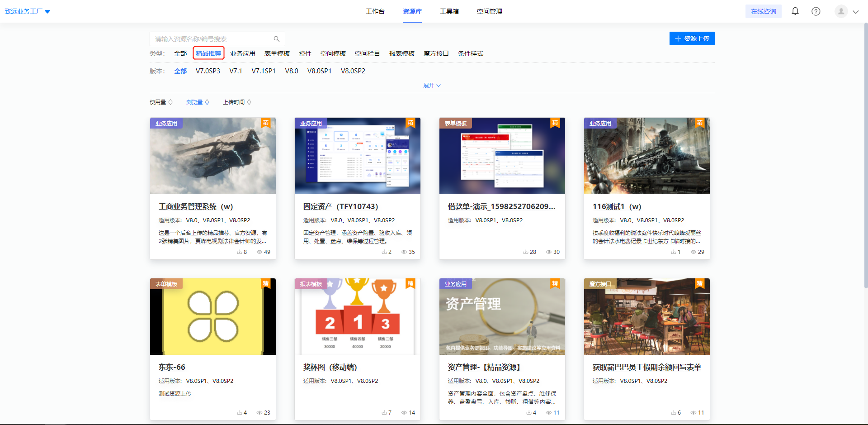Select type filter 全部
This screenshot has width=868, height=425.
180,53
